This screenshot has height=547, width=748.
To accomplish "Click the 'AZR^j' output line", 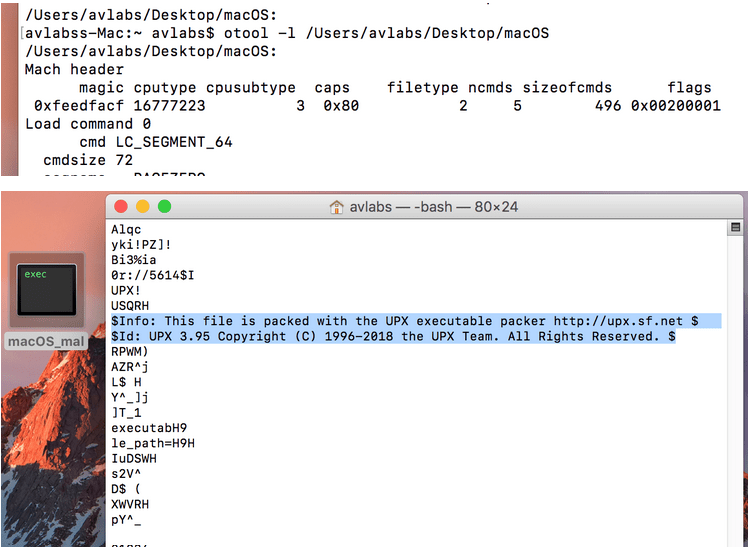I will click(130, 367).
